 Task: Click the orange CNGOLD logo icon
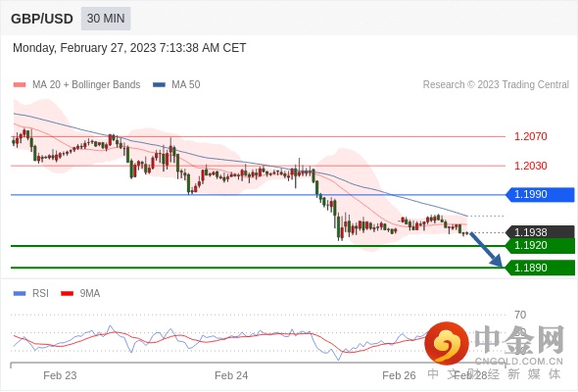[447, 344]
